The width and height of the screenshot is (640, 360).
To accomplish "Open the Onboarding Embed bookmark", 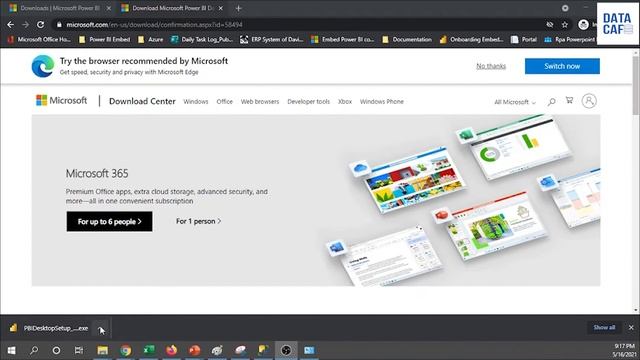I will click(471, 40).
